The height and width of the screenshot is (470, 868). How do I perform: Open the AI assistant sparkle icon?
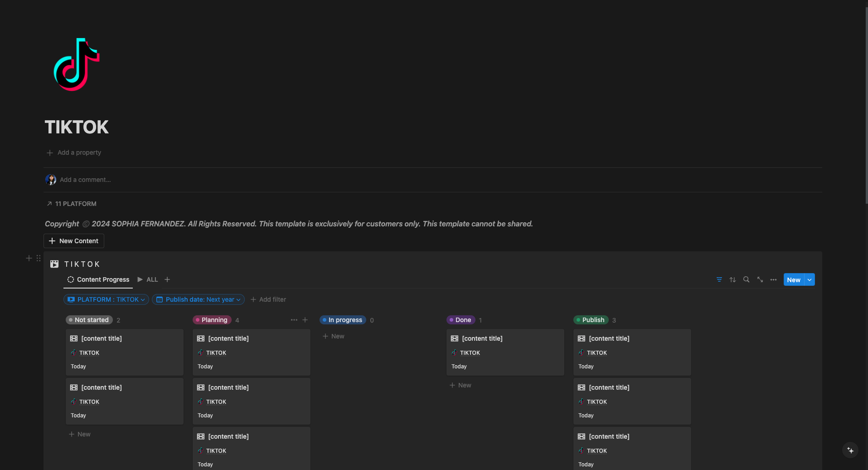[x=850, y=450]
